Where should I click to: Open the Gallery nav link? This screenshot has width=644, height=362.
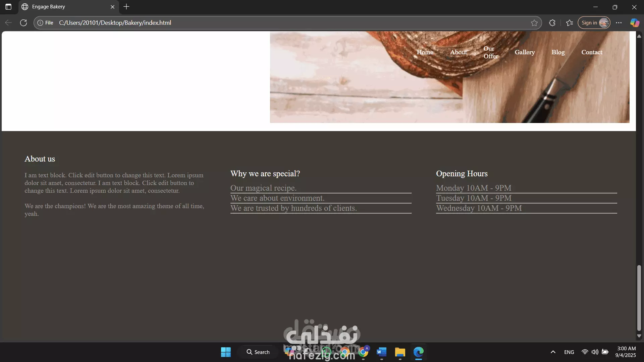pos(525,52)
